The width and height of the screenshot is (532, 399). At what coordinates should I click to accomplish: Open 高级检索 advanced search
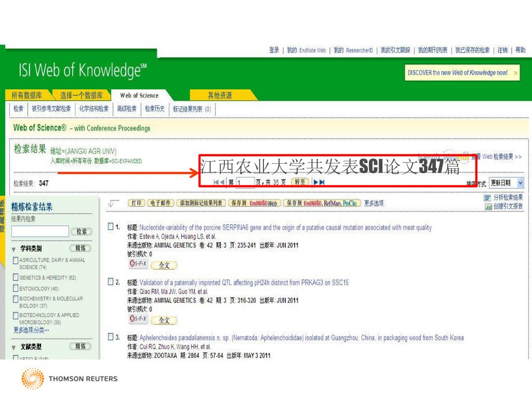127,109
